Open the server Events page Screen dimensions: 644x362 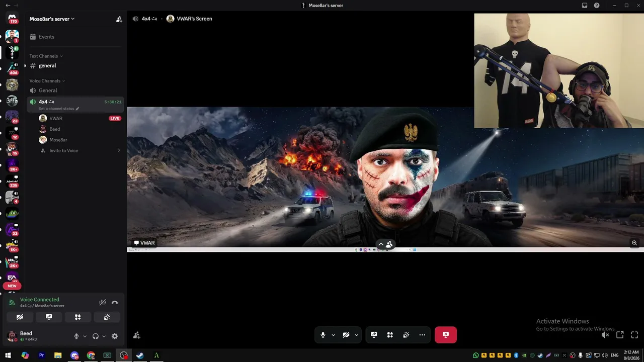[x=75, y=37]
